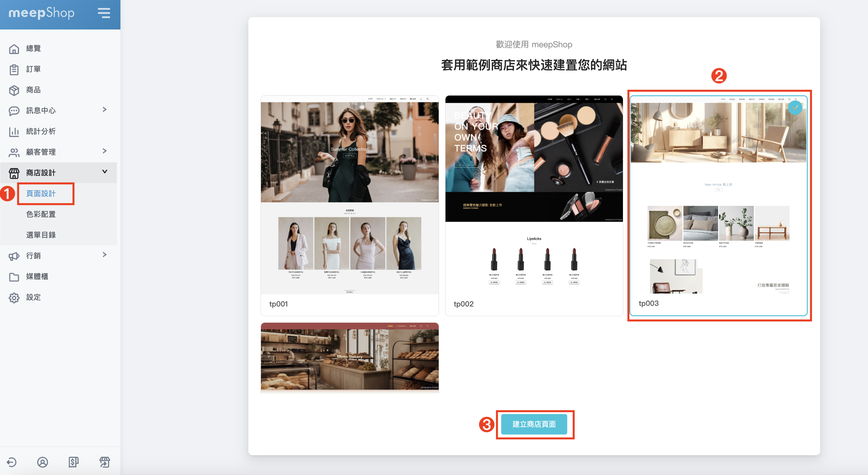The height and width of the screenshot is (475, 868).
Task: Expand the 顧客管理 submenu arrow
Action: (x=105, y=151)
